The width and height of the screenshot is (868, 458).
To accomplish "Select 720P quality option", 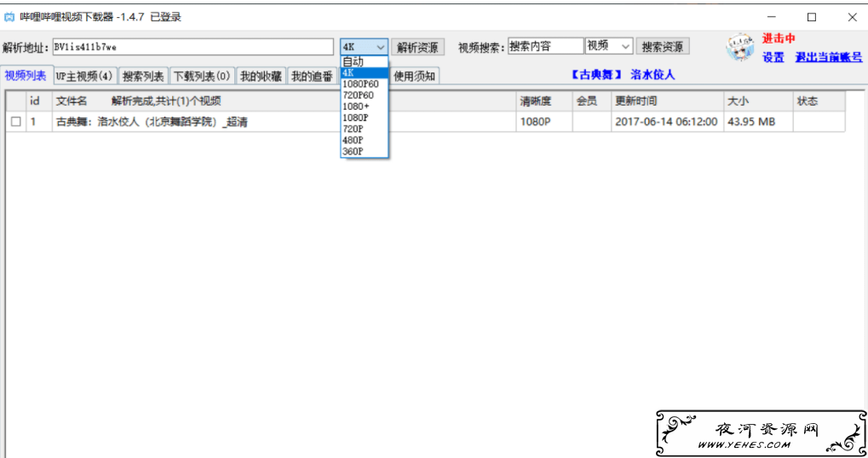I will (365, 129).
